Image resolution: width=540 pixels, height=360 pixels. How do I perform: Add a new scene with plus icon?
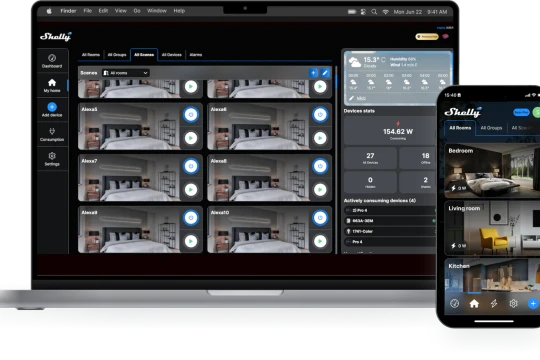coord(313,73)
